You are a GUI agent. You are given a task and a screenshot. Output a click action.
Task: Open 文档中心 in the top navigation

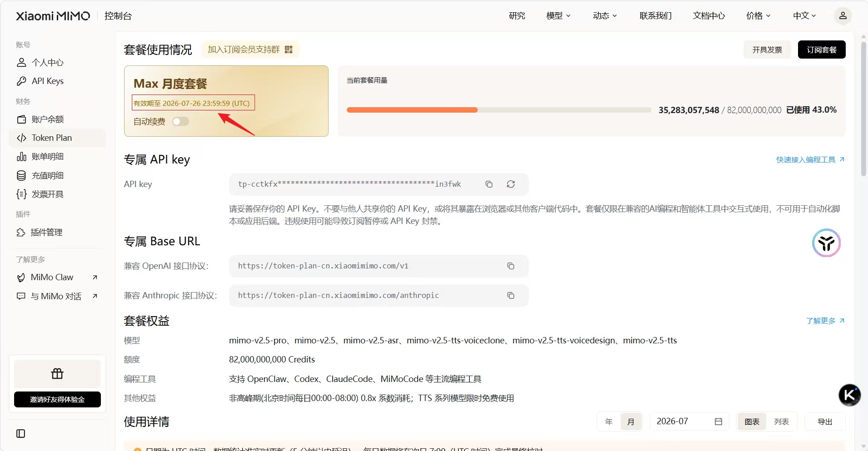709,16
